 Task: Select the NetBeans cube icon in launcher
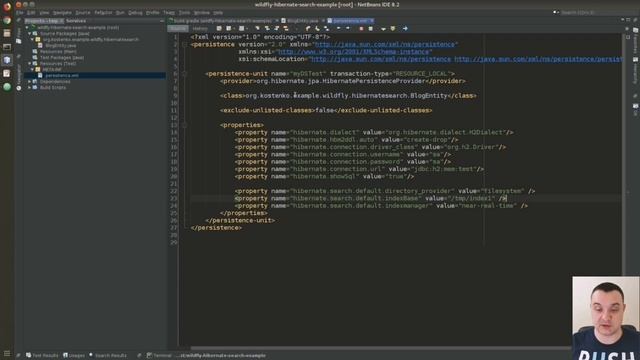click(x=7, y=60)
